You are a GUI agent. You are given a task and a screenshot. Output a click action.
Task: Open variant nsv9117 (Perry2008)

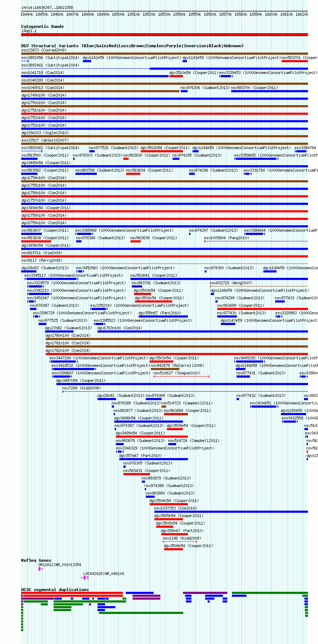tap(42, 260)
